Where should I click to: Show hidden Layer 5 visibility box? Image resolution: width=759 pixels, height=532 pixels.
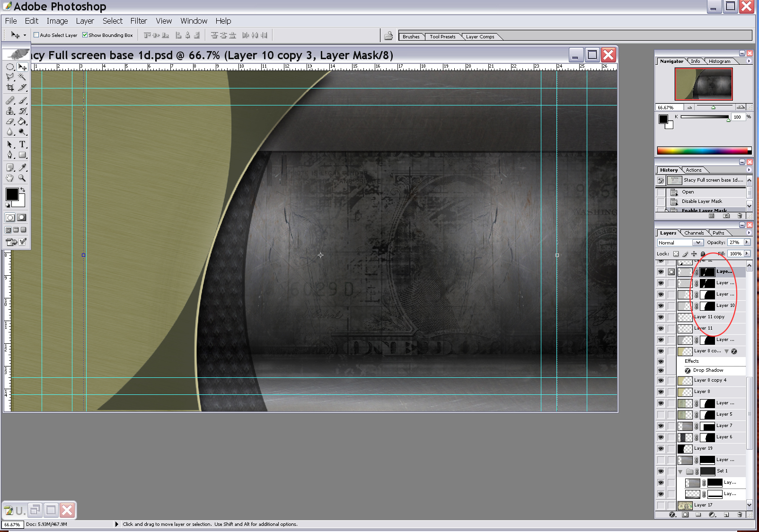pos(661,414)
